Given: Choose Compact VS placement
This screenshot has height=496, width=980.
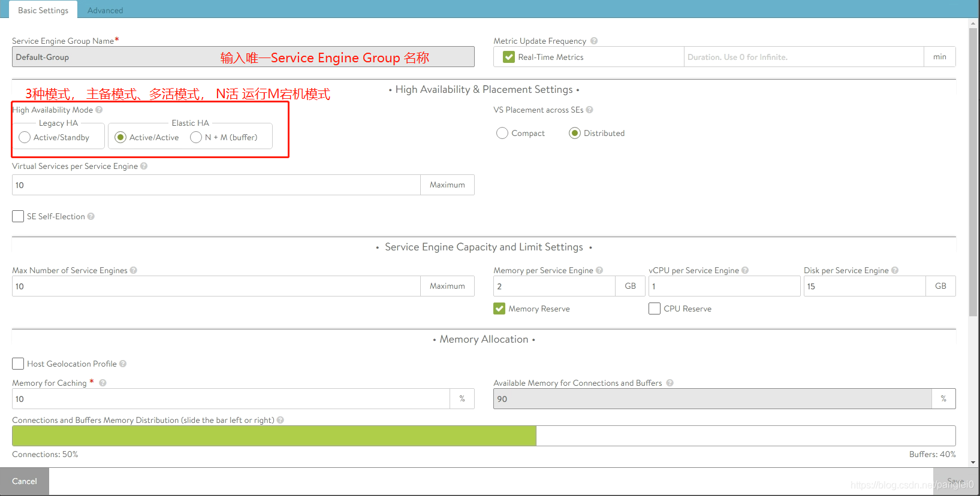Looking at the screenshot, I should coord(502,133).
